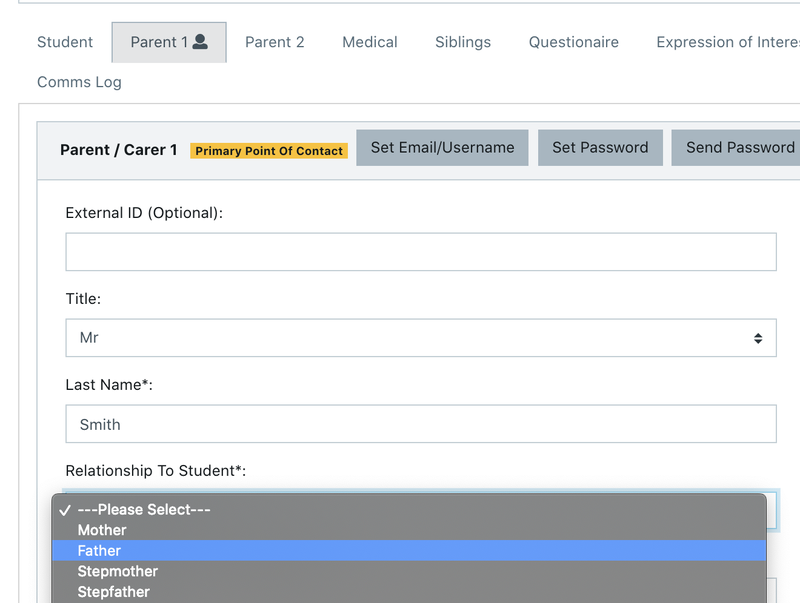Click the Primary Point Of Contact badge
800x603 pixels.
(269, 151)
